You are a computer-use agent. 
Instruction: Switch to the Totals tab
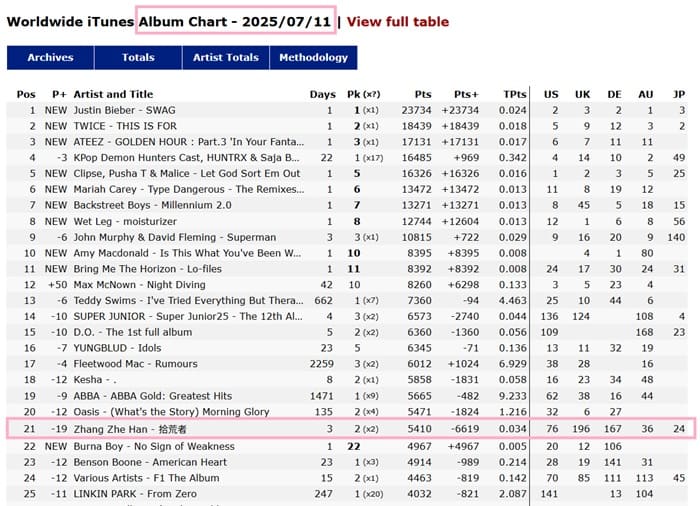[x=138, y=58]
